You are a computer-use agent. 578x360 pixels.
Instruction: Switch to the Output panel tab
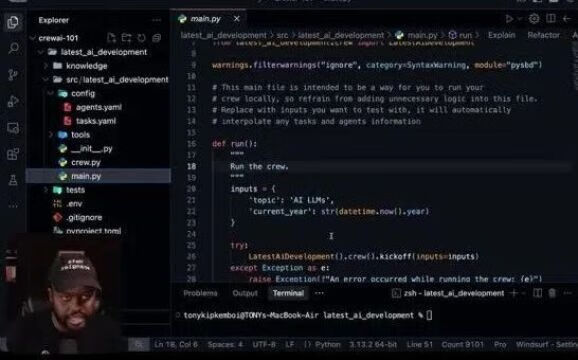coord(245,293)
